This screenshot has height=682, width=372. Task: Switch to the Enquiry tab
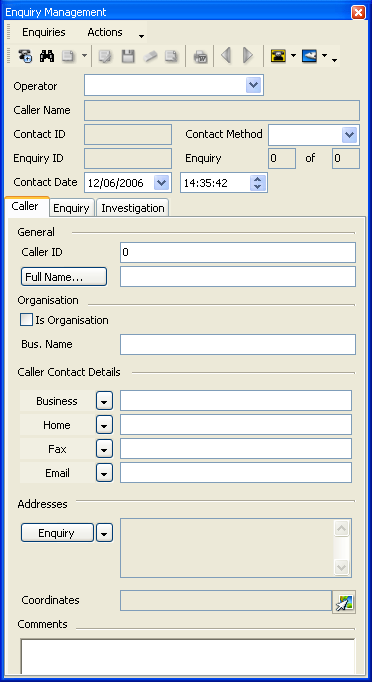click(71, 208)
